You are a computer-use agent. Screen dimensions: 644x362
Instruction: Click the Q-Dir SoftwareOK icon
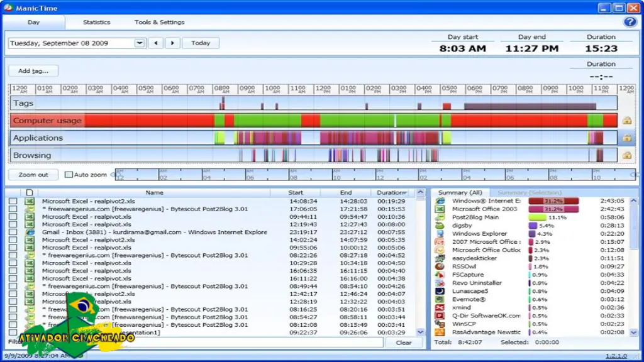(440, 315)
